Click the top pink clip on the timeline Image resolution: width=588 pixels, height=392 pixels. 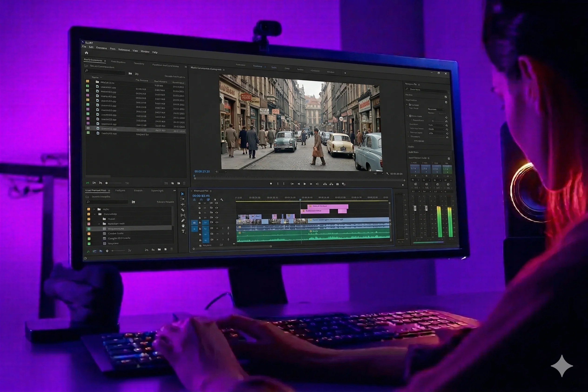point(327,206)
